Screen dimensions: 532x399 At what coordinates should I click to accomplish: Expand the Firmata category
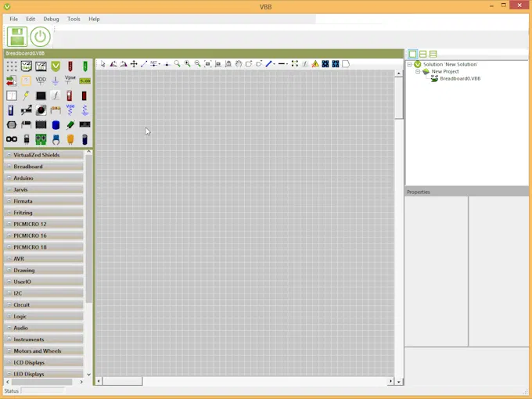tap(9, 201)
